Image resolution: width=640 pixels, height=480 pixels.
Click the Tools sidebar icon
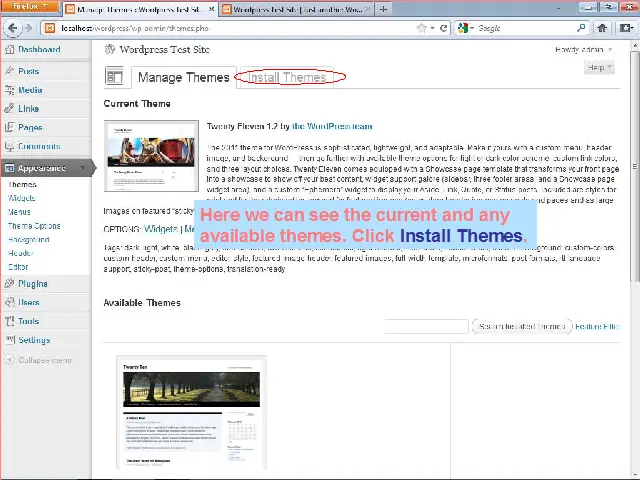pyautogui.click(x=9, y=321)
